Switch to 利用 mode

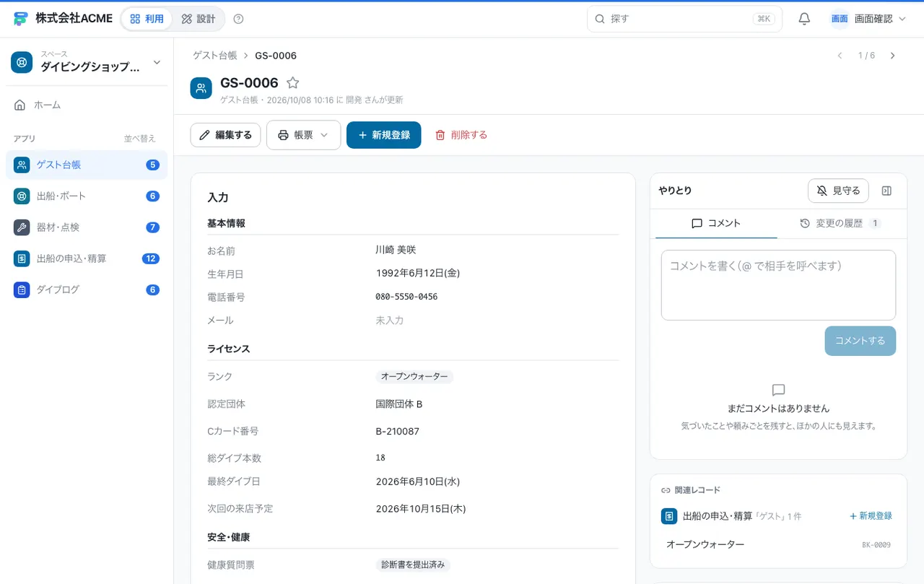click(x=147, y=19)
